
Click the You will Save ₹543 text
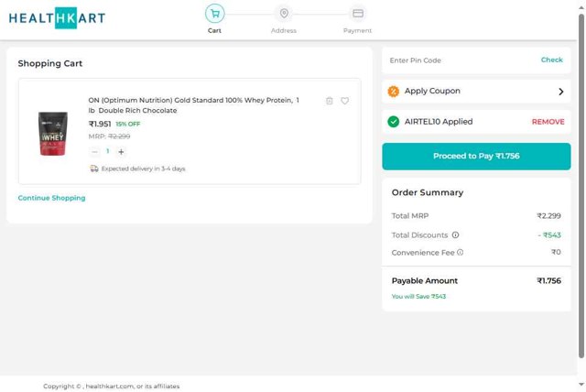pos(418,297)
